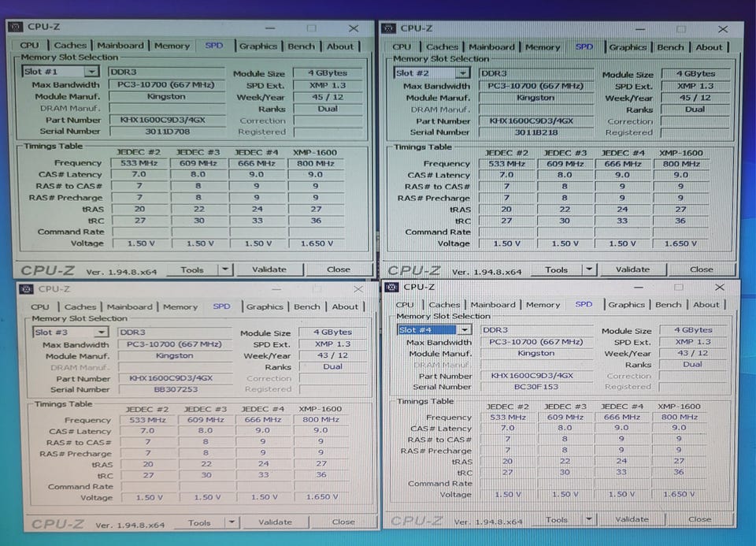Select Mainboard tab in Slot #4 window

[x=493, y=305]
